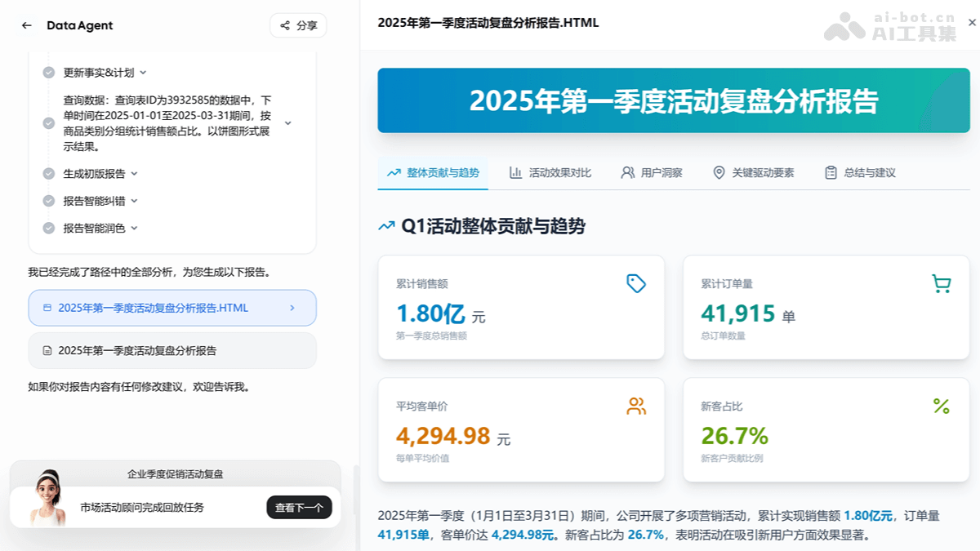
Task: Click the bar chart icon on 活动效果对比 tab
Action: coord(515,172)
